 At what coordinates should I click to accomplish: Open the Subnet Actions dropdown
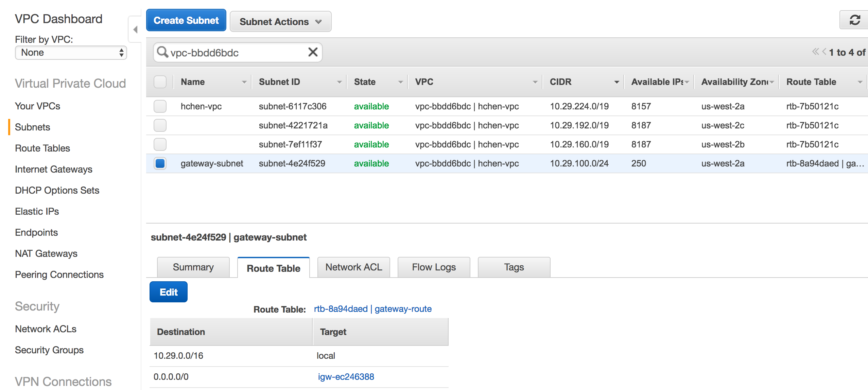coord(280,22)
